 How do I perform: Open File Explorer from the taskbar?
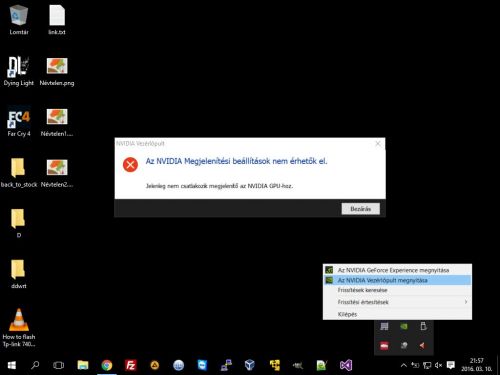[83, 366]
